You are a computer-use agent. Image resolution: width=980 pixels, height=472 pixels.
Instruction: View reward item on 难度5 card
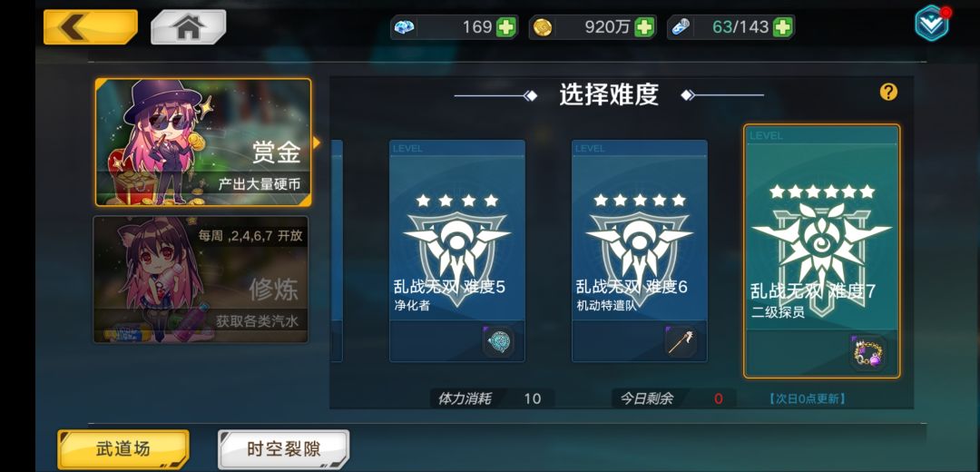(498, 342)
